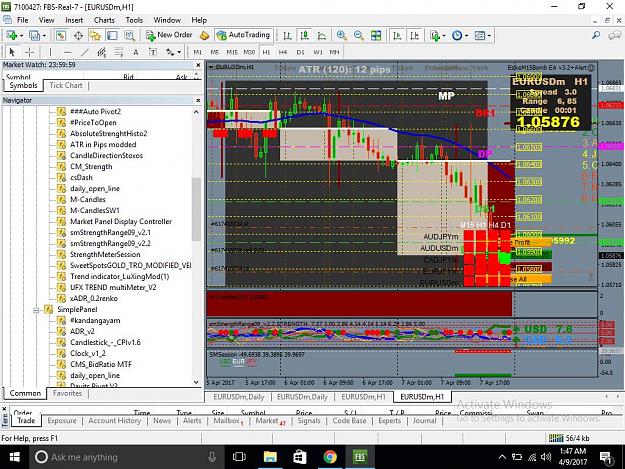Open the Experts terminal tab
The image size is (625, 469).
(x=389, y=421)
